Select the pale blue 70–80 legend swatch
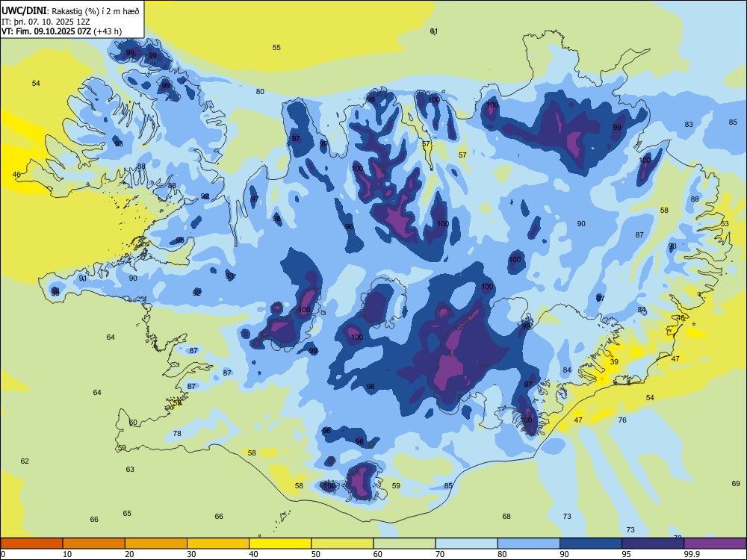This screenshot has width=747, height=560. [x=466, y=544]
